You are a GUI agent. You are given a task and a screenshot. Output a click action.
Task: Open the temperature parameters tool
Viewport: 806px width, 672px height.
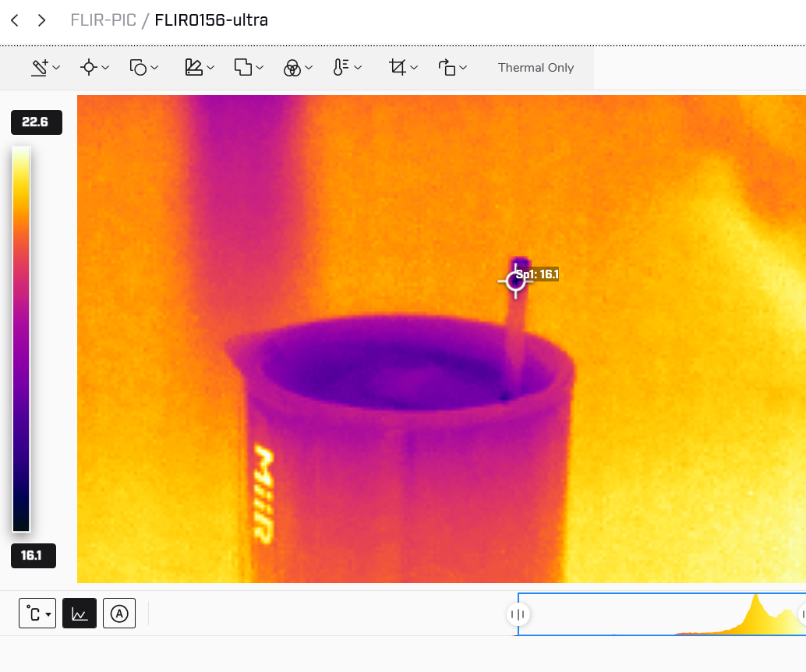342,68
